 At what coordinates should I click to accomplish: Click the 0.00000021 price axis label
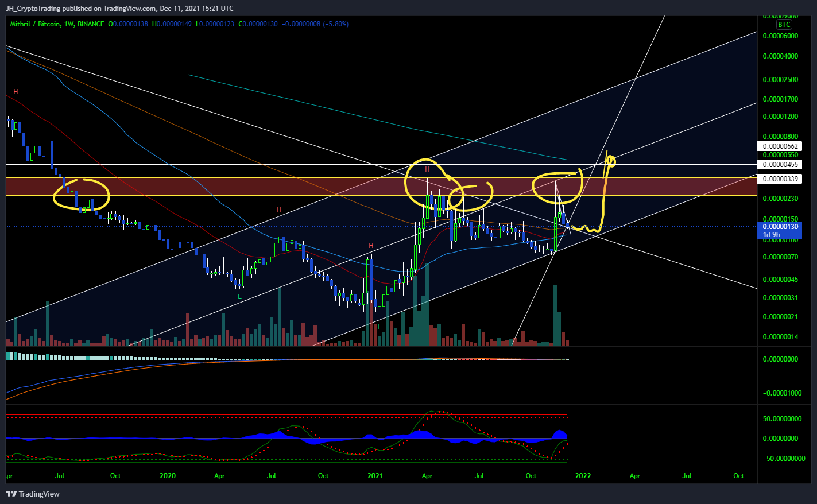point(780,317)
